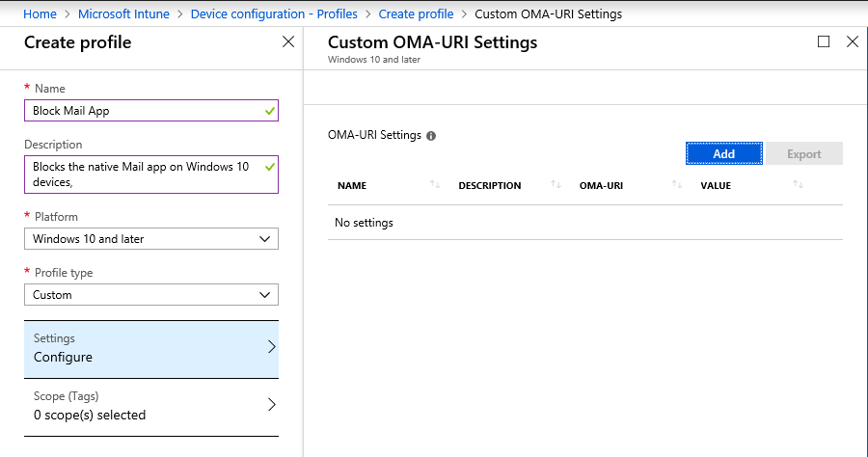Open the Profile type dropdown
Image resolution: width=868 pixels, height=457 pixels.
[151, 295]
